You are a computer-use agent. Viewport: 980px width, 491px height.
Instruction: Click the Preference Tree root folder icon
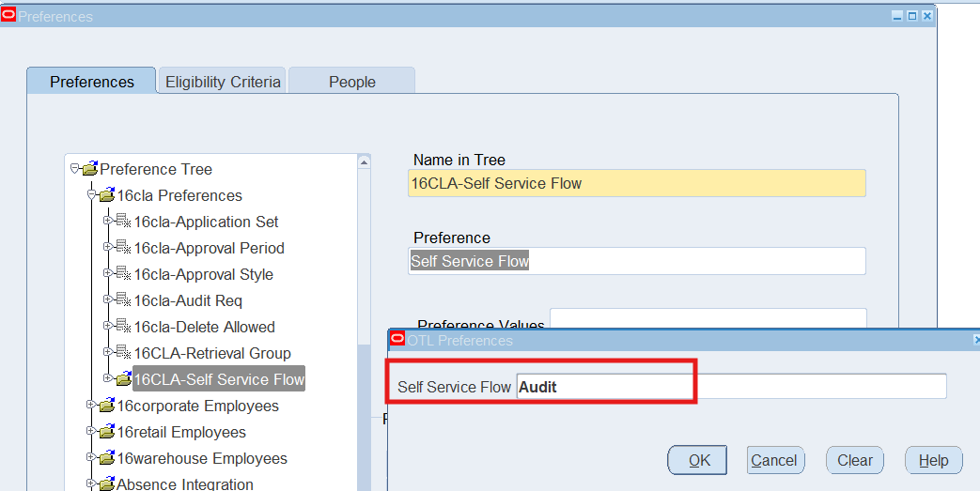pyautogui.click(x=89, y=170)
